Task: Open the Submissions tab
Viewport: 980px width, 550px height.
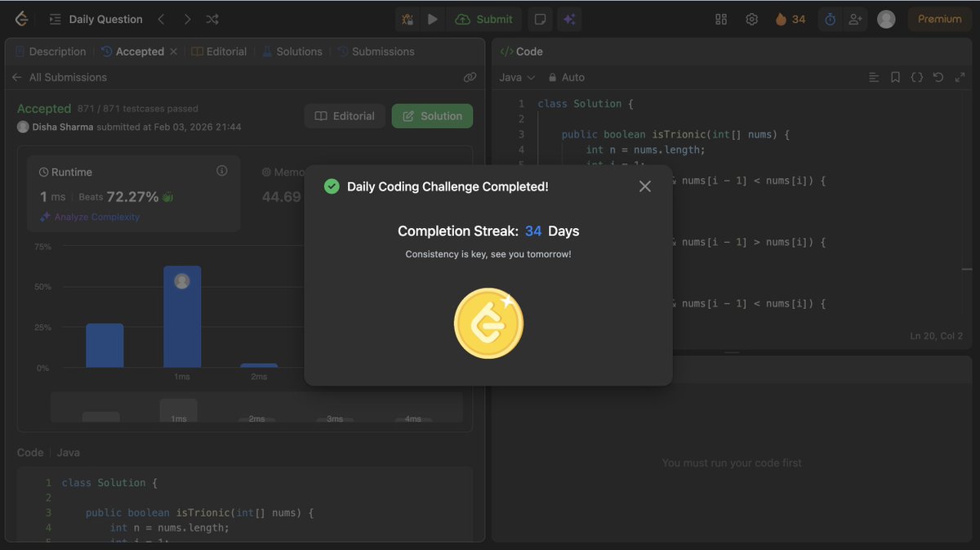Action: point(376,51)
